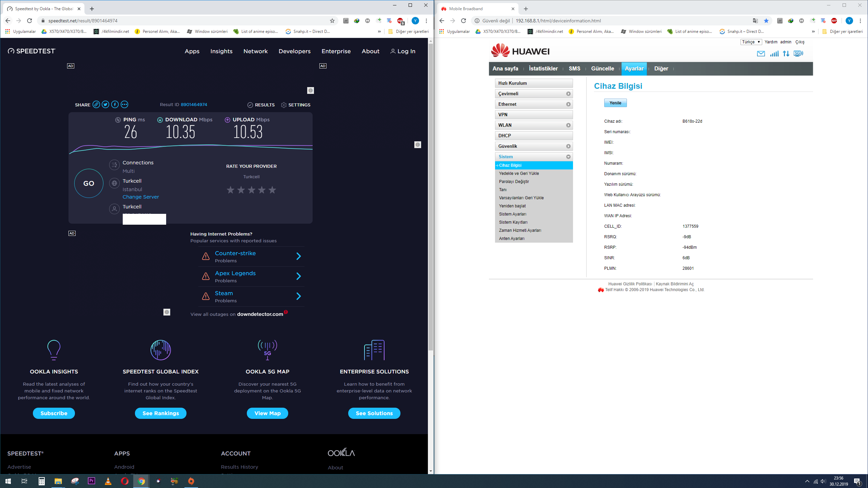Image resolution: width=868 pixels, height=488 pixels.
Task: Open the Apps menu on Speedtest
Action: pos(192,51)
